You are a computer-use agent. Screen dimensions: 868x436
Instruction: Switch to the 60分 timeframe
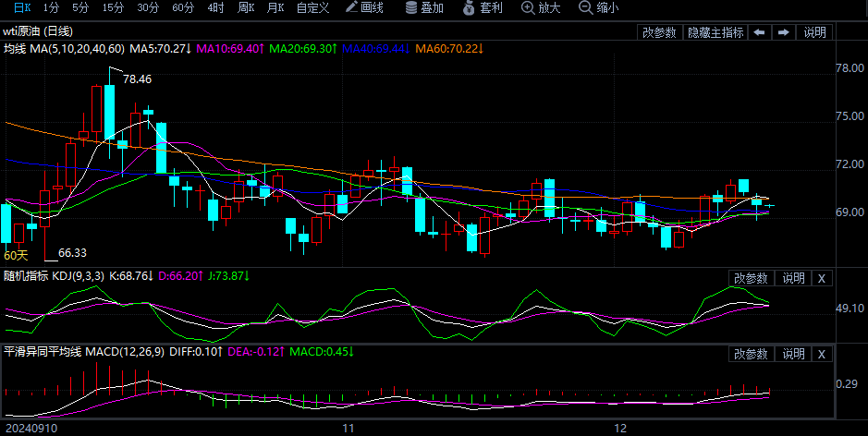click(x=183, y=8)
